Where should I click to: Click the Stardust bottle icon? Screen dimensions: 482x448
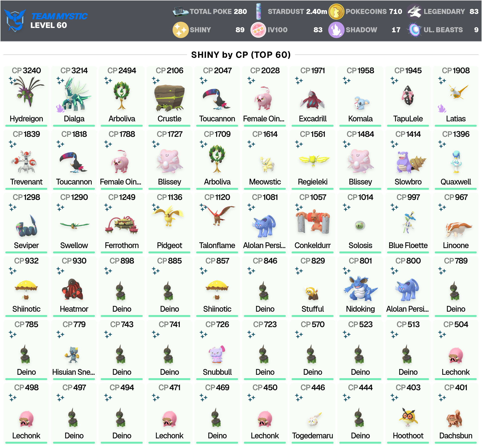point(258,11)
